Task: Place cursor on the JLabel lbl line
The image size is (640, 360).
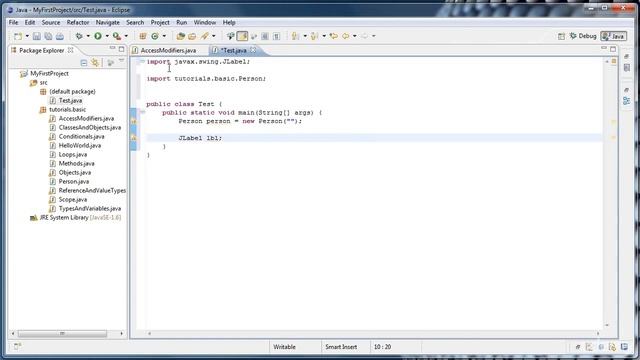Action: coord(373,138)
